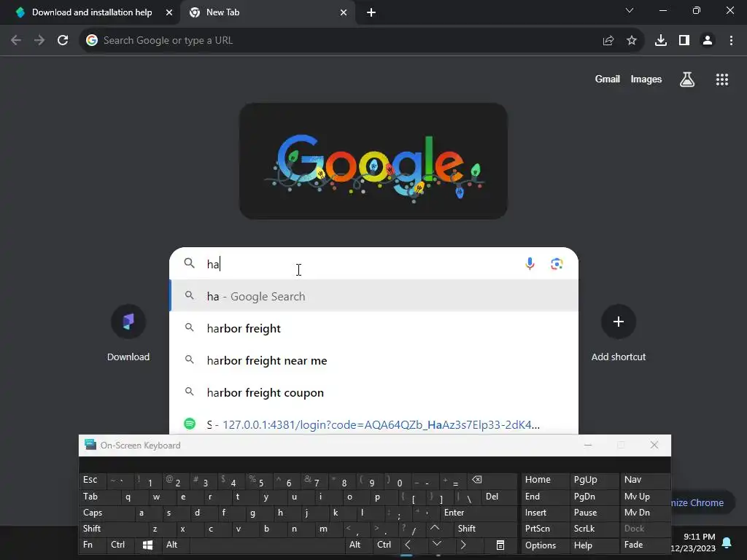Screen dimensions: 747x560
Task: Select the 'harbor freight' suggestion
Action: pos(374,329)
